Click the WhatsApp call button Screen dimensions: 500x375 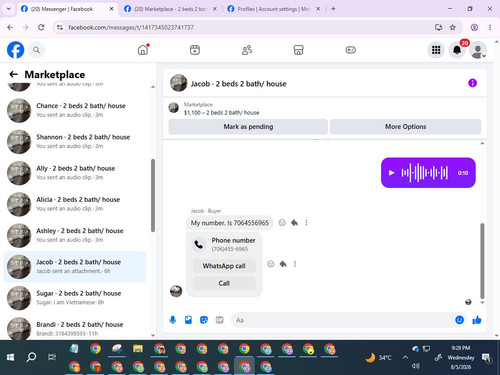click(224, 266)
